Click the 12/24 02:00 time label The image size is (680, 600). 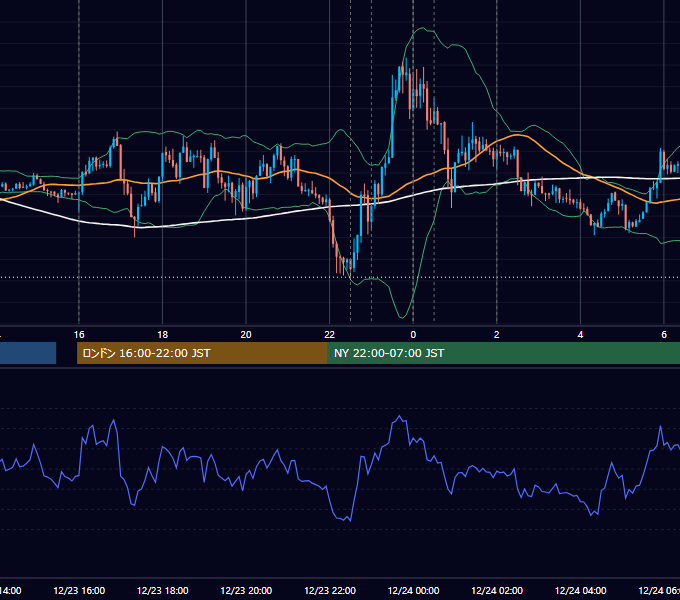coord(497,590)
